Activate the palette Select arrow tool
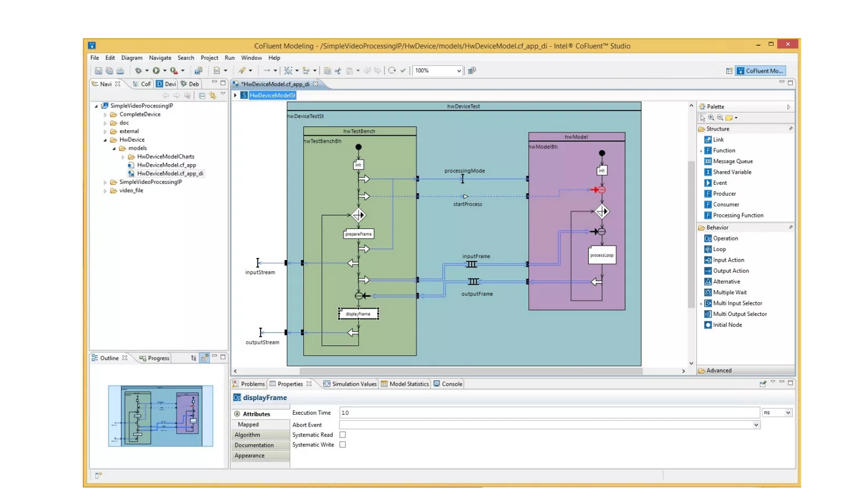Viewport: 868px width, 488px height. [x=703, y=118]
